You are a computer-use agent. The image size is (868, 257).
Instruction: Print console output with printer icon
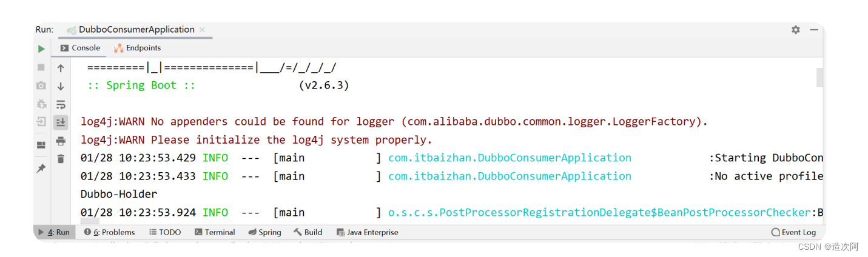(61, 141)
